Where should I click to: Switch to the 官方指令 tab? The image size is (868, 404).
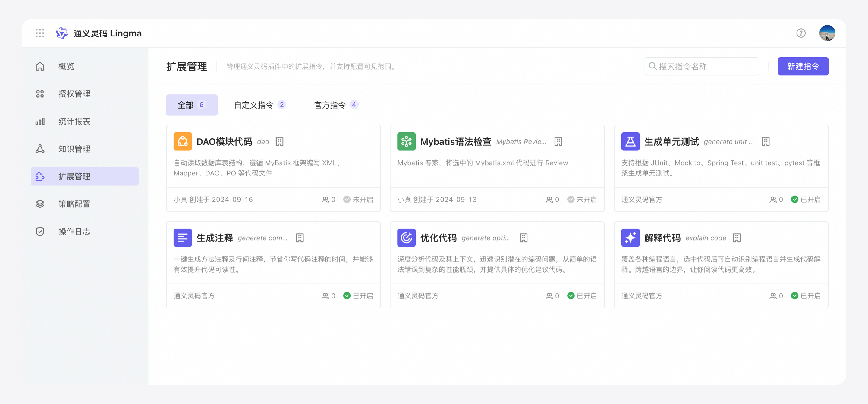336,105
